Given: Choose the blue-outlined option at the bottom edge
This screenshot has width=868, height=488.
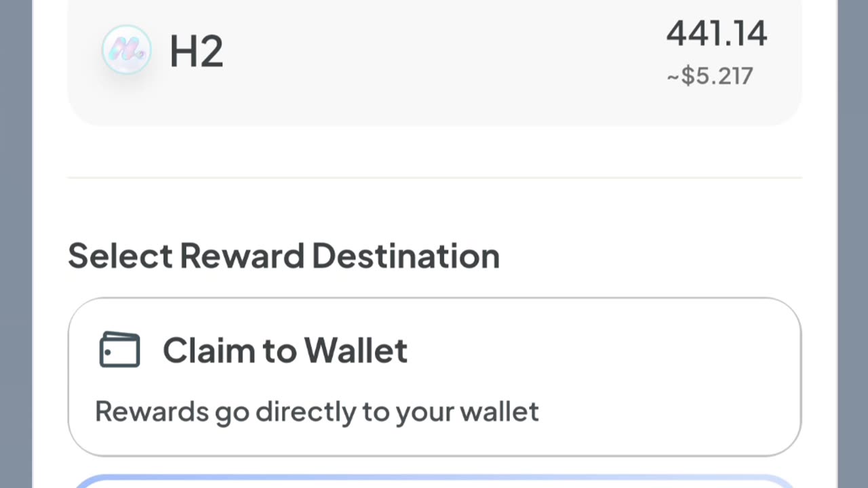Looking at the screenshot, I should pyautogui.click(x=434, y=482).
